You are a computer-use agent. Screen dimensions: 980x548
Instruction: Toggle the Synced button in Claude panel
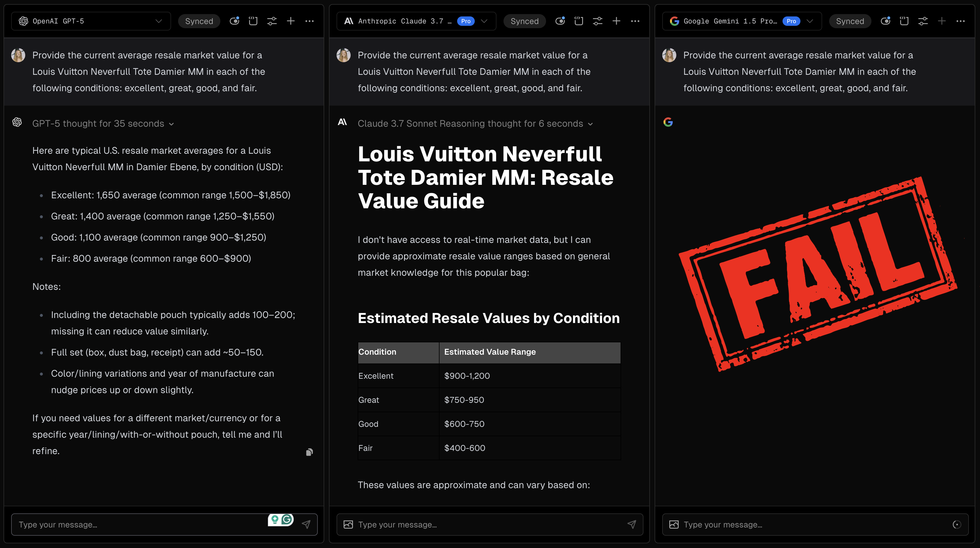(524, 21)
